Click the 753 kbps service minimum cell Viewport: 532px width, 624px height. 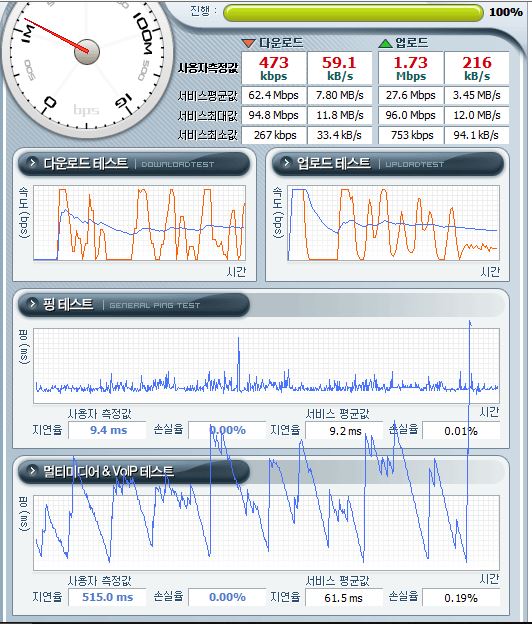click(x=411, y=135)
